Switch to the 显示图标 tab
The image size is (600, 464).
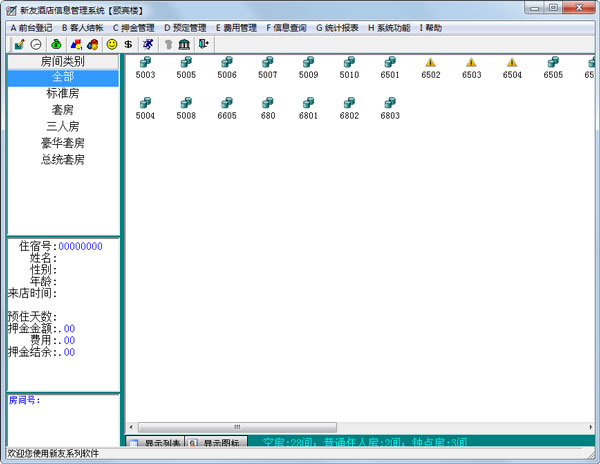217,441
